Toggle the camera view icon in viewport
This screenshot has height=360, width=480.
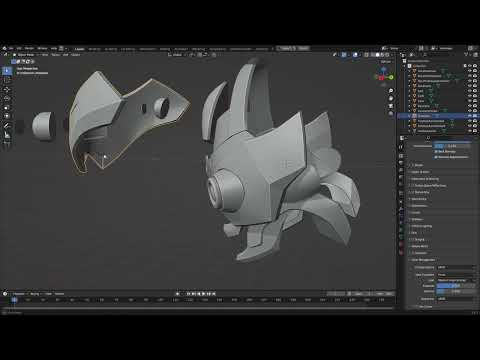(391, 106)
